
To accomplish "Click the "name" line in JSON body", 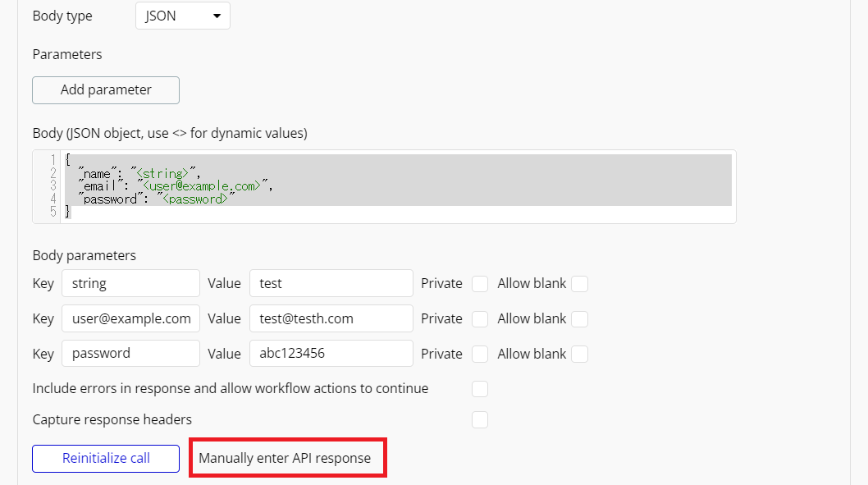I will pos(139,173).
